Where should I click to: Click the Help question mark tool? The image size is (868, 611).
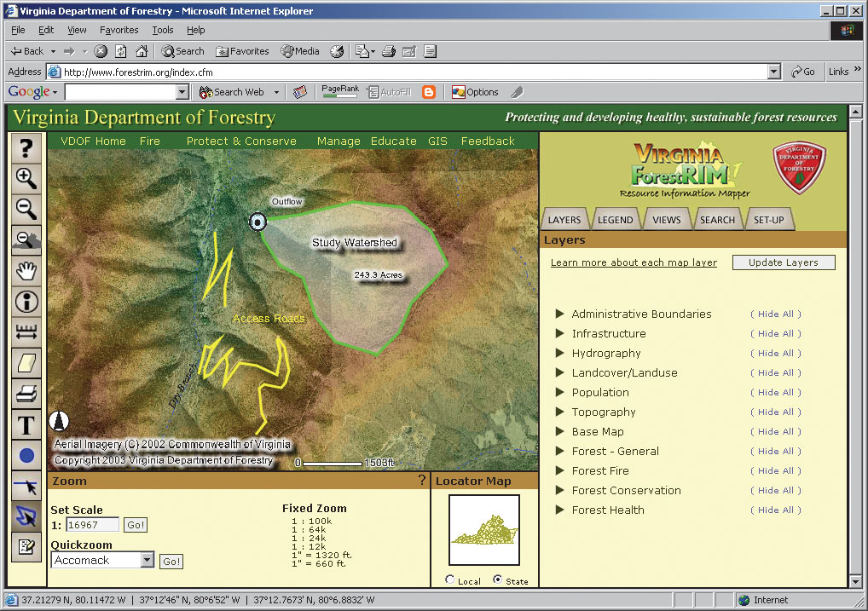pos(26,147)
